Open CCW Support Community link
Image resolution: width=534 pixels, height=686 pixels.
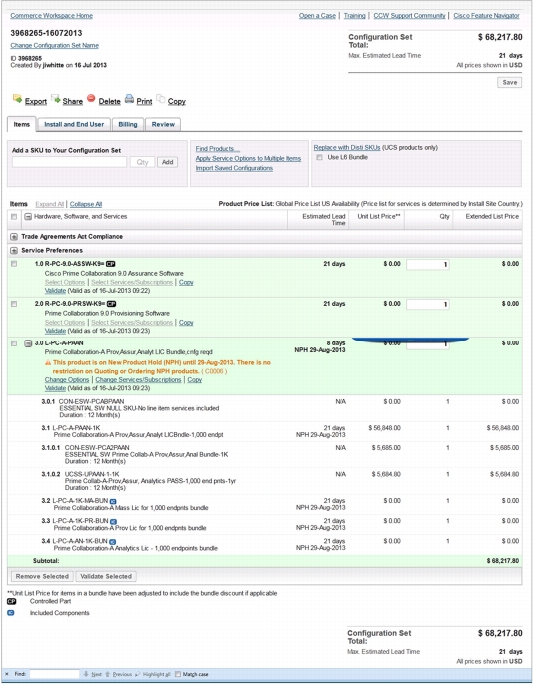(x=409, y=16)
